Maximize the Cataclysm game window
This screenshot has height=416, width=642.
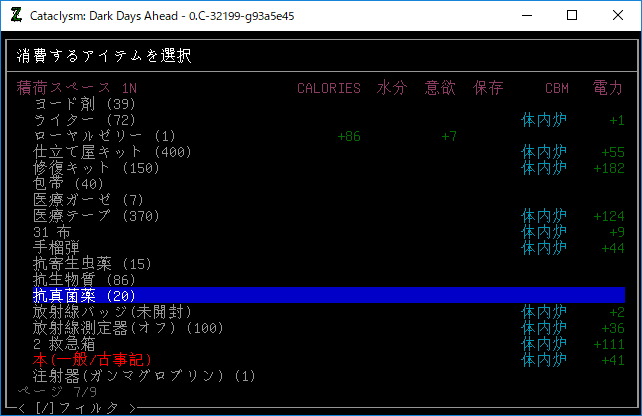[x=572, y=16]
